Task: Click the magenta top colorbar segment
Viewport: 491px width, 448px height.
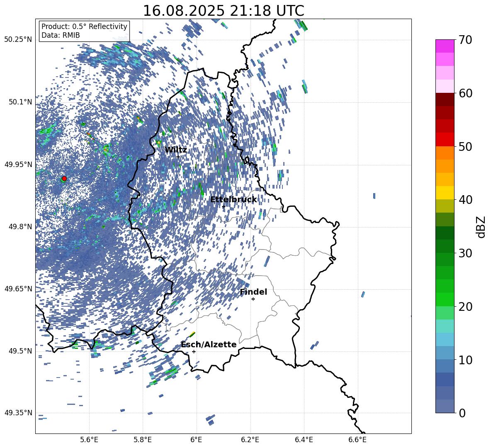Action: (x=445, y=46)
